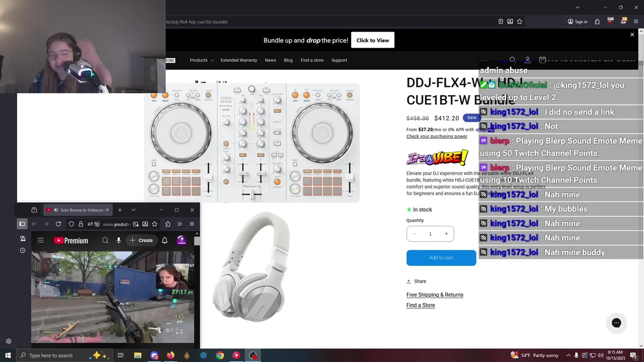
Task: Click the install-app icon beside the bookmark star
Action: pos(510,22)
